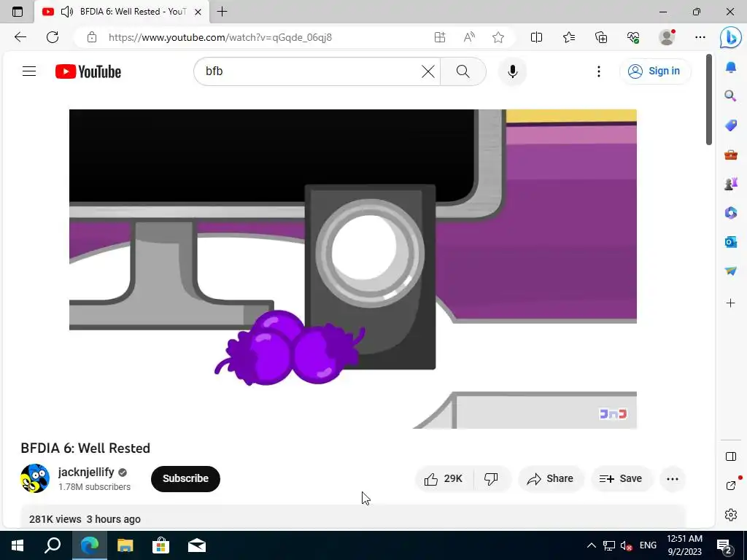This screenshot has height=560, width=747.
Task: Open sidebar Microsoft 365 icon
Action: pyautogui.click(x=731, y=212)
